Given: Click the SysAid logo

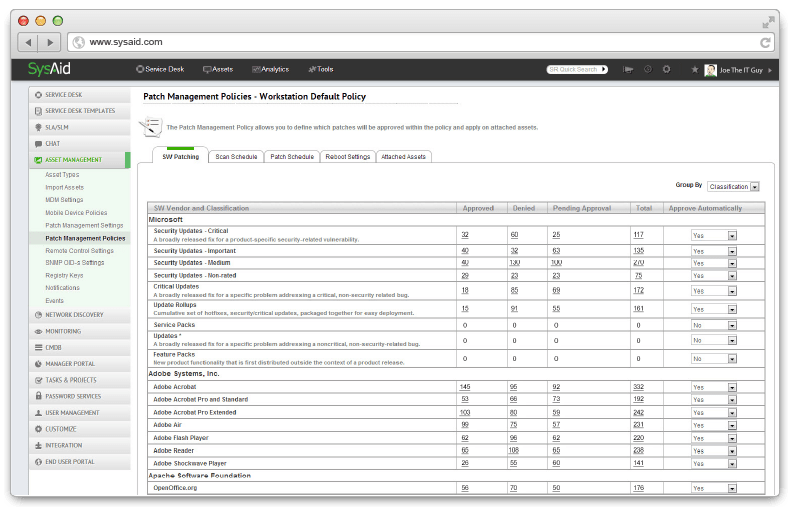Looking at the screenshot, I should click(49, 69).
